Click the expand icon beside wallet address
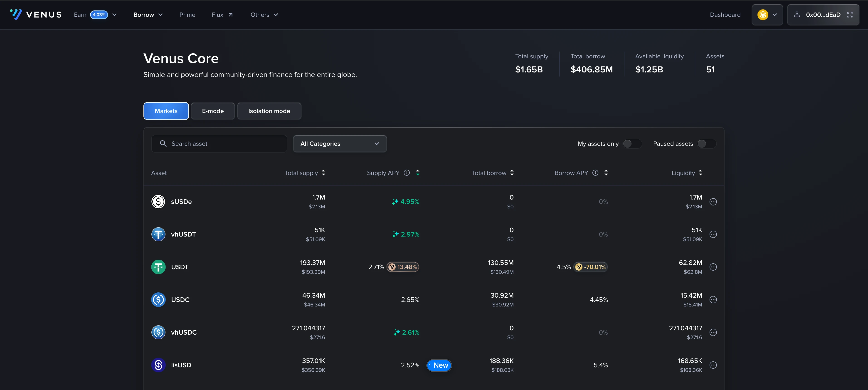 tap(849, 15)
